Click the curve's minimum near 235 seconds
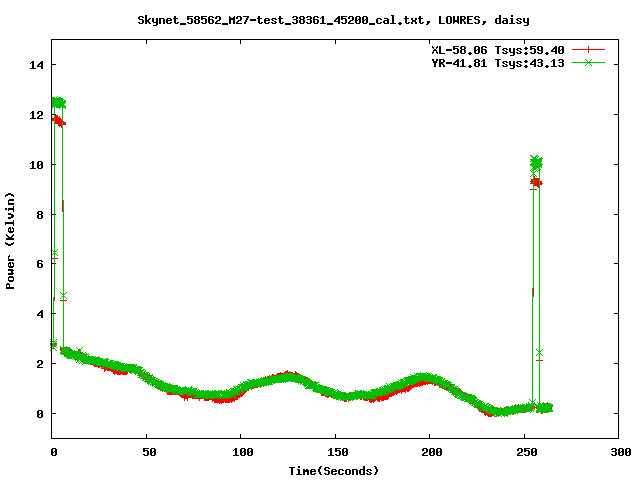 coord(494,410)
